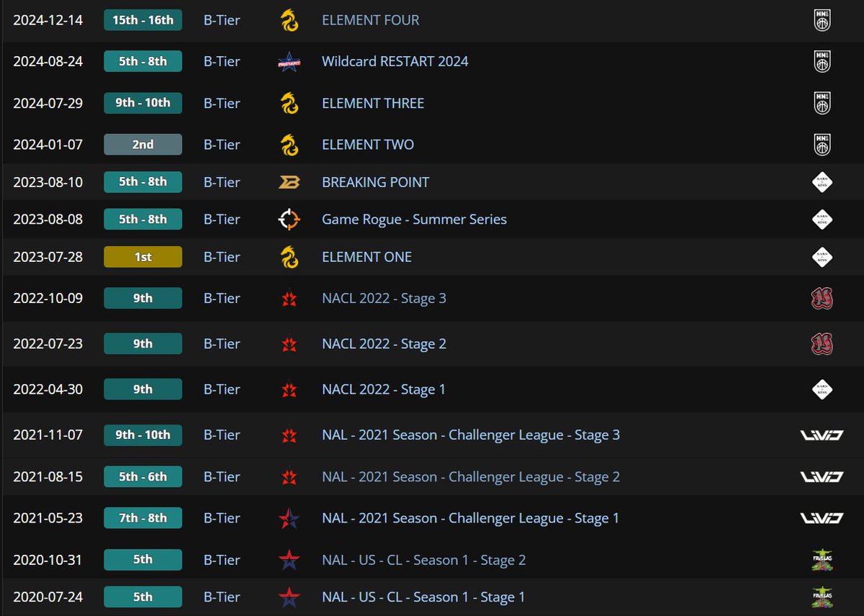Click team logo in the ELEMENT THREE row
The height and width of the screenshot is (616, 864).
click(822, 103)
